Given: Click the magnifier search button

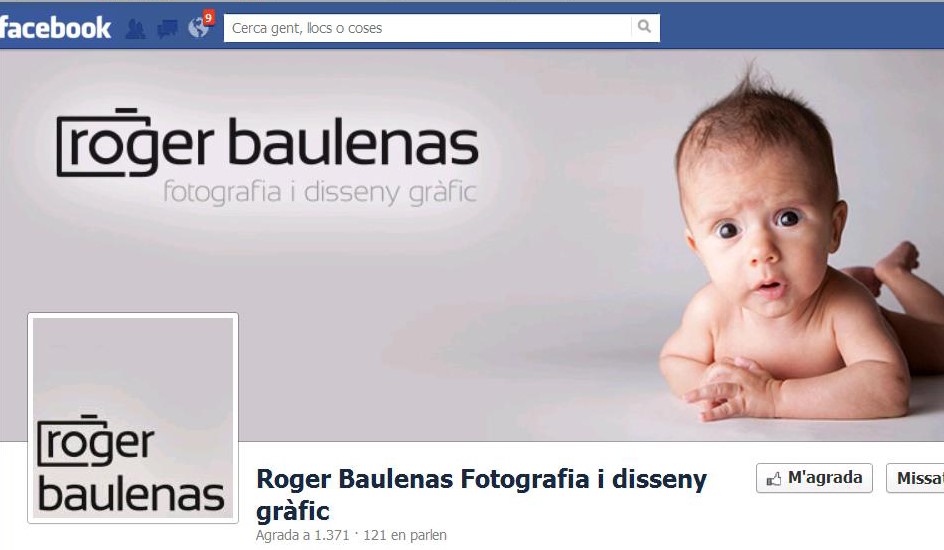Looking at the screenshot, I should (645, 27).
